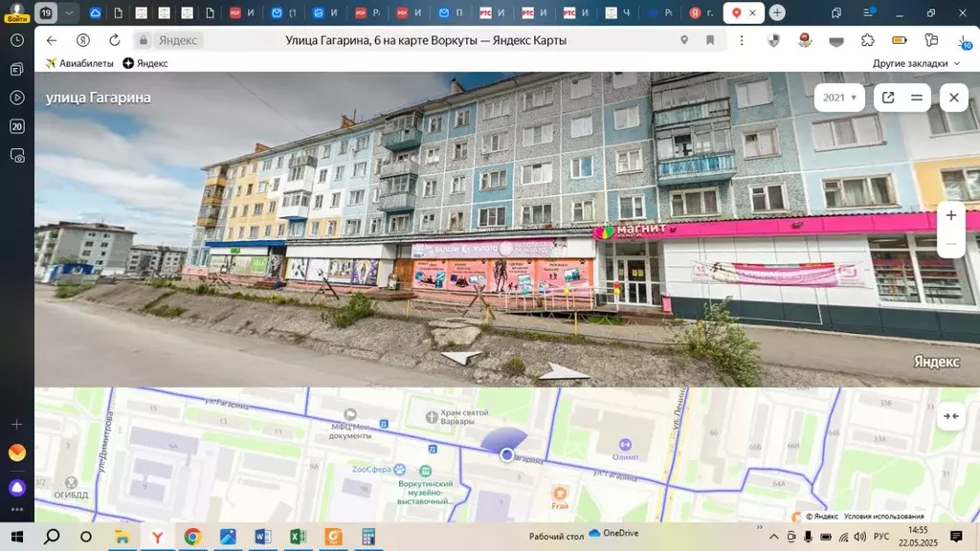Click the Яндекс address bar label

(177, 40)
